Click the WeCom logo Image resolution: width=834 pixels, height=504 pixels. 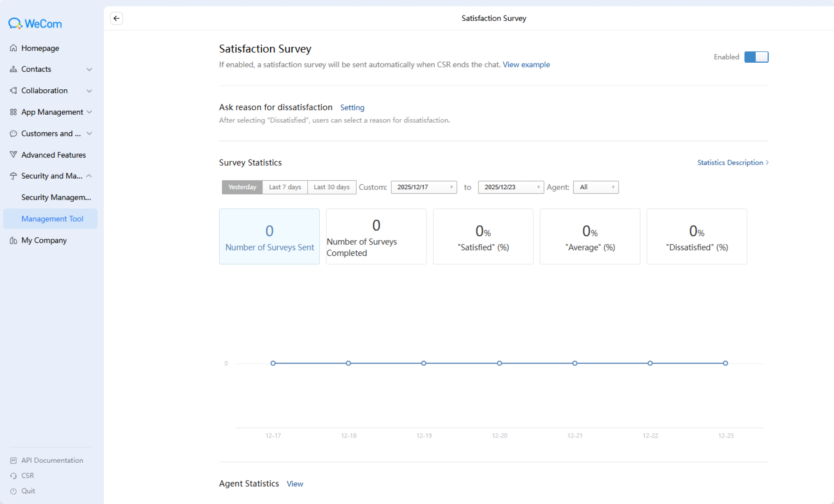35,24
